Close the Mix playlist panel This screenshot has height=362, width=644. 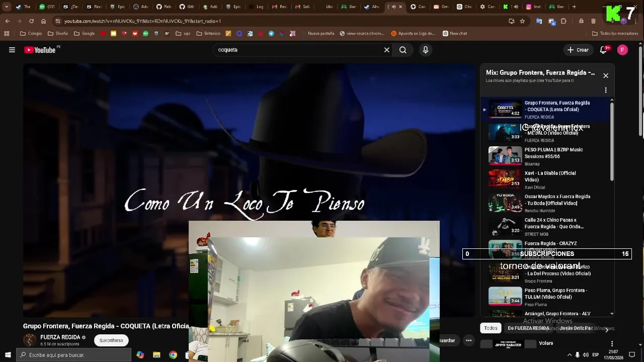pos(606,75)
